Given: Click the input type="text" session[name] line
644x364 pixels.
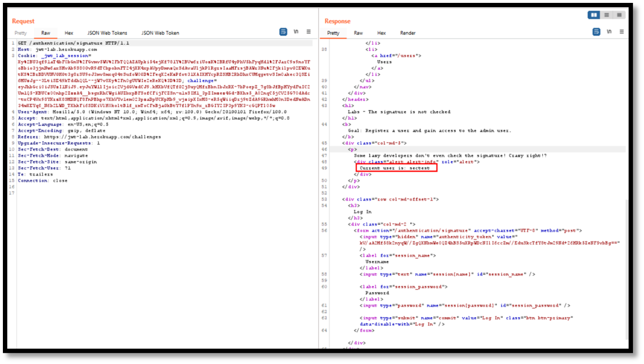Looking at the screenshot, I should (x=447, y=274).
